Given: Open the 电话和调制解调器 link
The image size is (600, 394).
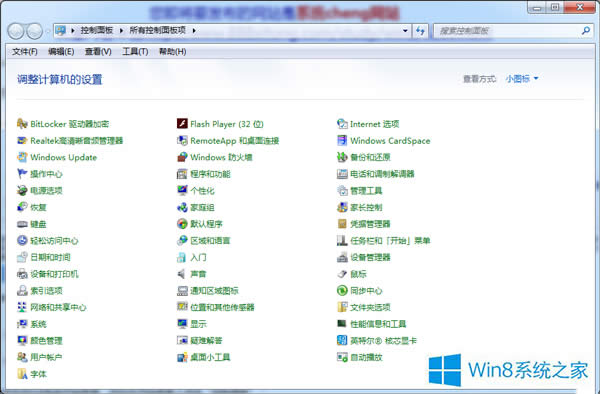Looking at the screenshot, I should coord(382,174).
